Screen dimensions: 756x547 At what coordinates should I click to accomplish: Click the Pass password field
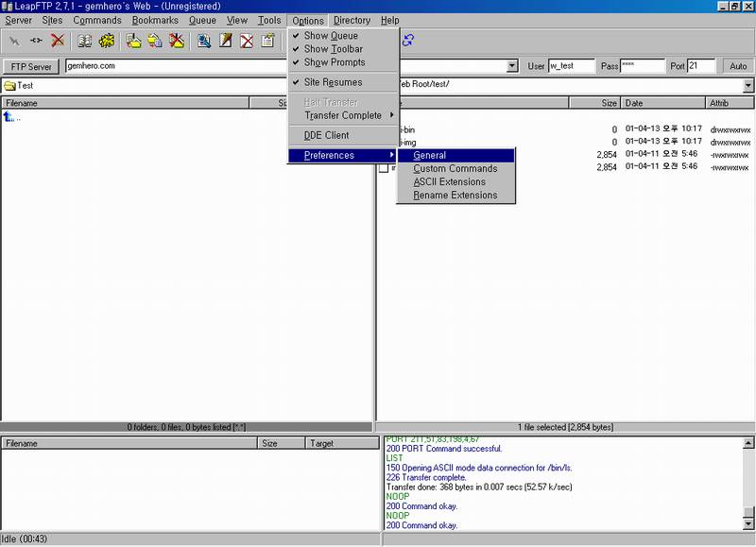coord(643,66)
